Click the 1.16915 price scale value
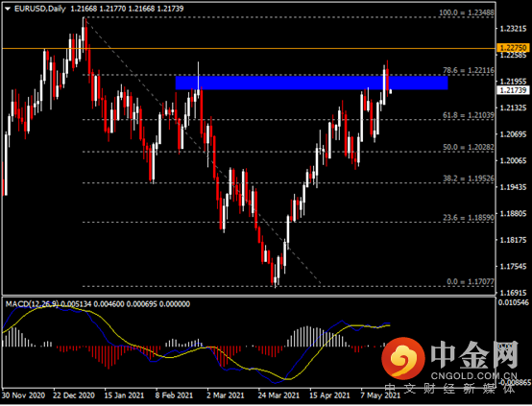Image resolution: width=532 pixels, height=406 pixels. click(514, 293)
